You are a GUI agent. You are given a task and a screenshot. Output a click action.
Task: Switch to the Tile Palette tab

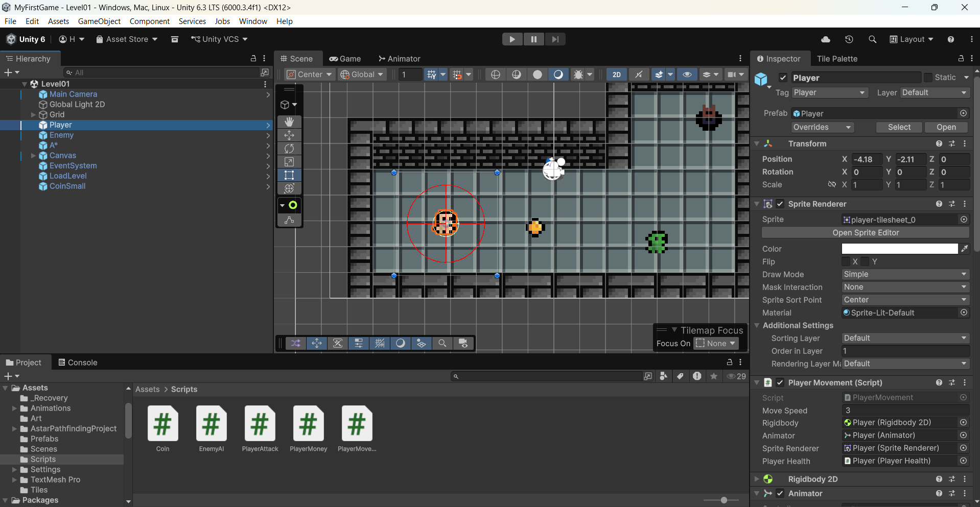[837, 59]
